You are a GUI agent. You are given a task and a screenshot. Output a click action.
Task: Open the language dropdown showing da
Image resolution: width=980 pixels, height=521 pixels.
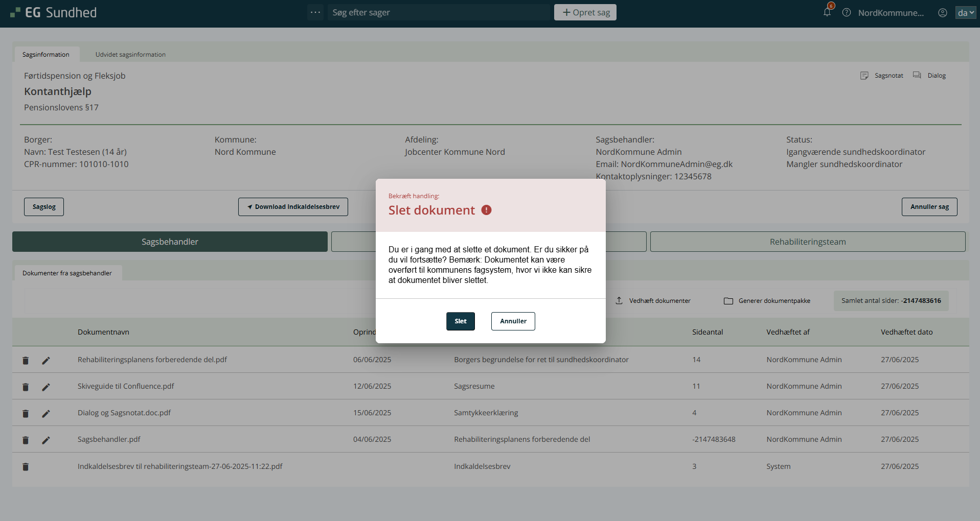(x=965, y=13)
